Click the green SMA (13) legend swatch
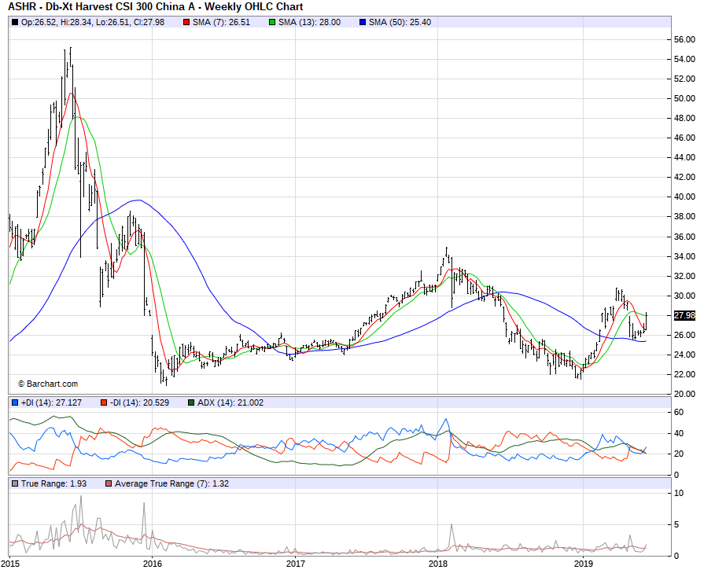The image size is (704, 588). tap(272, 22)
